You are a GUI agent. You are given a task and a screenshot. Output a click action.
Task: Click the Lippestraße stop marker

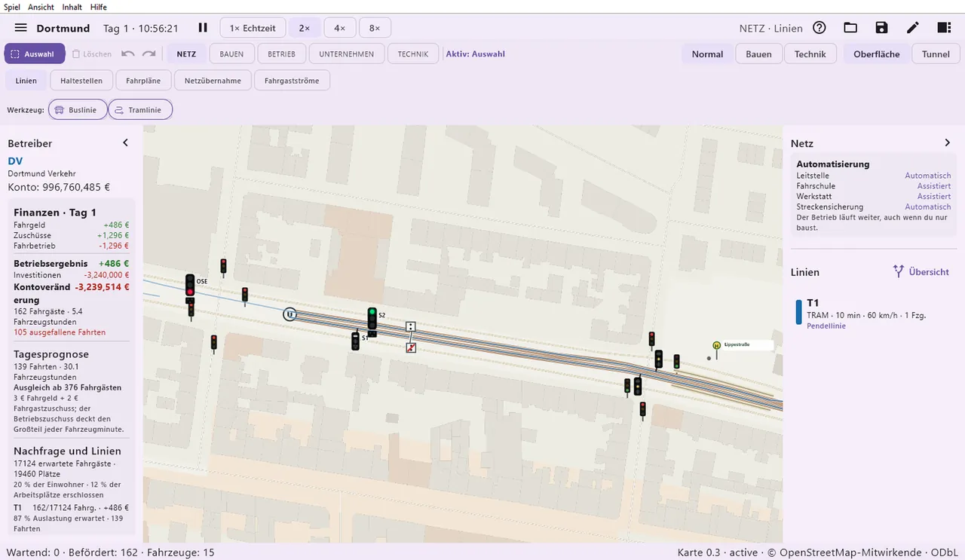(x=716, y=346)
